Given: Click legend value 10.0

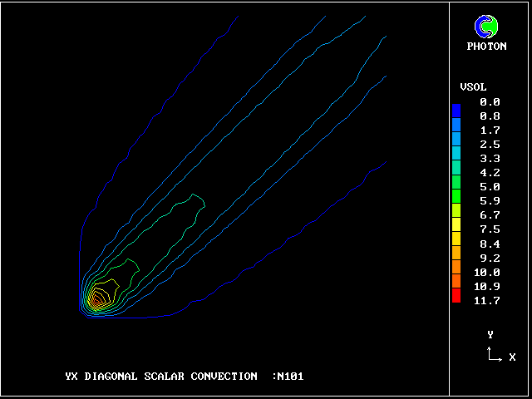Looking at the screenshot, I should [490, 273].
